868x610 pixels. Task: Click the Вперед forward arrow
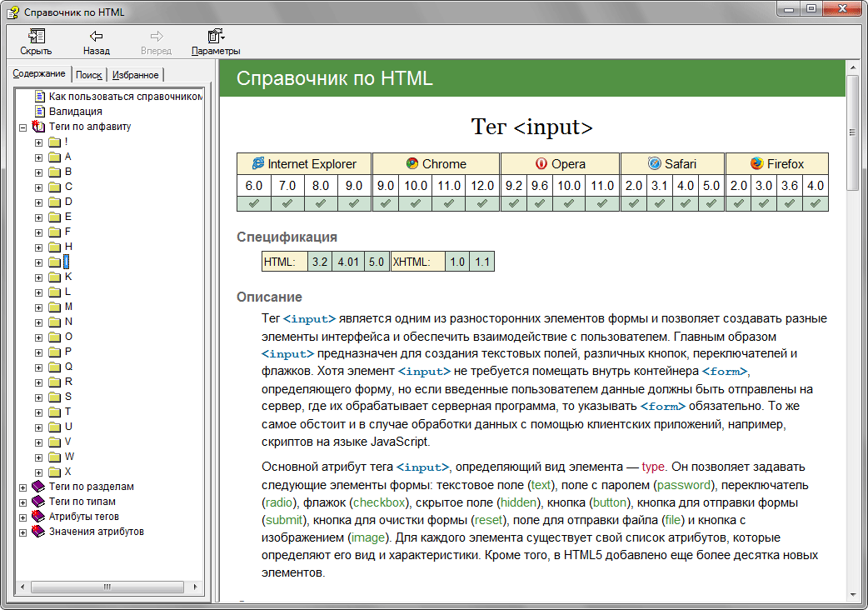click(x=157, y=37)
